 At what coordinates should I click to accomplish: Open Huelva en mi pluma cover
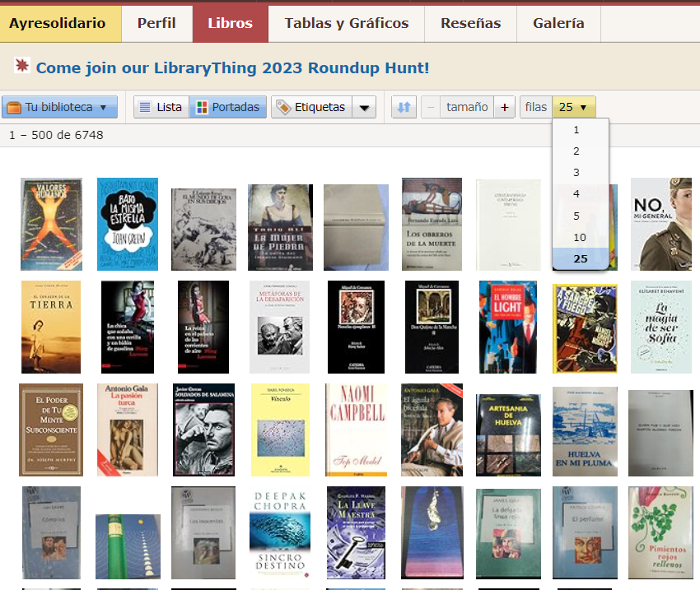click(585, 432)
